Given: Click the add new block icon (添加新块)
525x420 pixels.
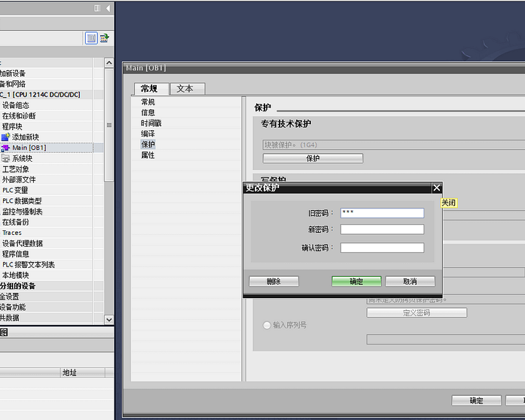Looking at the screenshot, I should tap(6, 137).
